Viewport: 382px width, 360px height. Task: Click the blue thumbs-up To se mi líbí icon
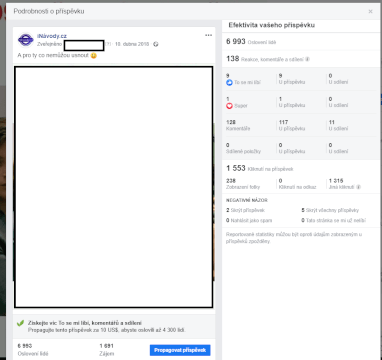(229, 82)
